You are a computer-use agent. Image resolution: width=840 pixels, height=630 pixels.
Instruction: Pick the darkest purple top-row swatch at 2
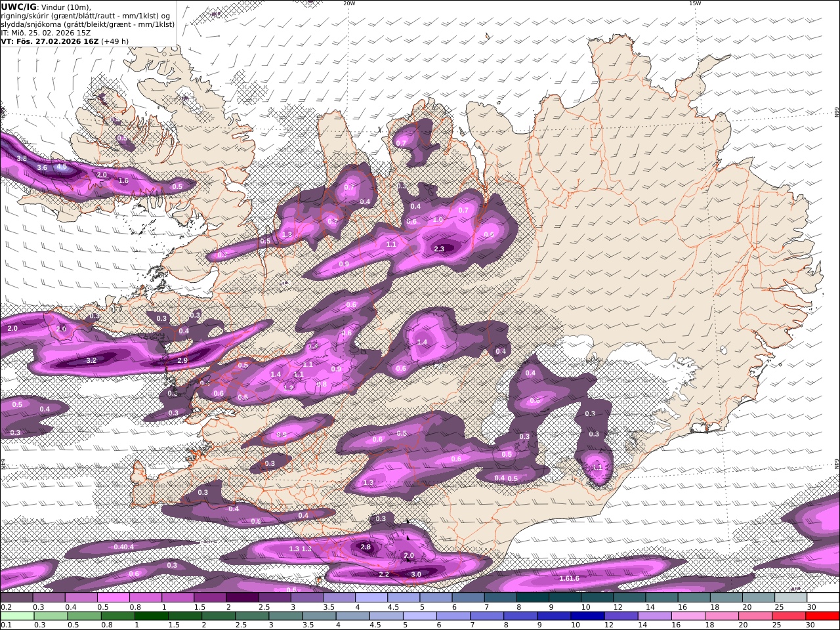pos(243,597)
